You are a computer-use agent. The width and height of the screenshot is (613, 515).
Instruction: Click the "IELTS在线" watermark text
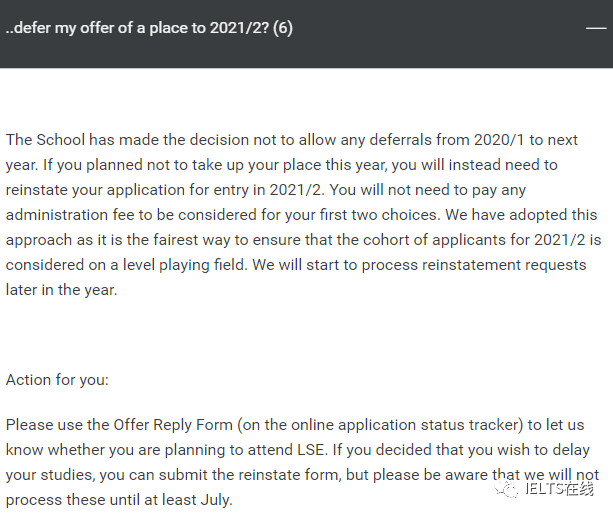(559, 489)
